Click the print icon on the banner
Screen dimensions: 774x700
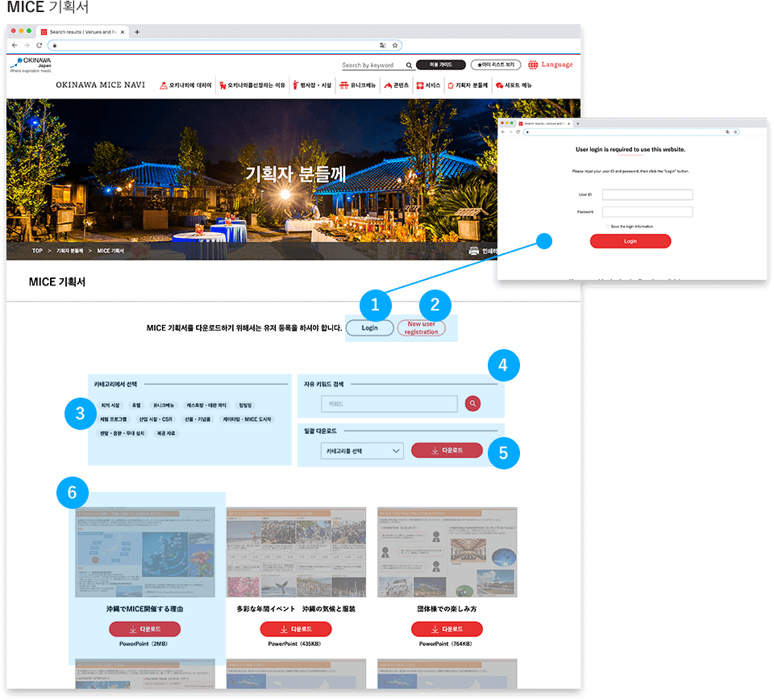pyautogui.click(x=474, y=251)
